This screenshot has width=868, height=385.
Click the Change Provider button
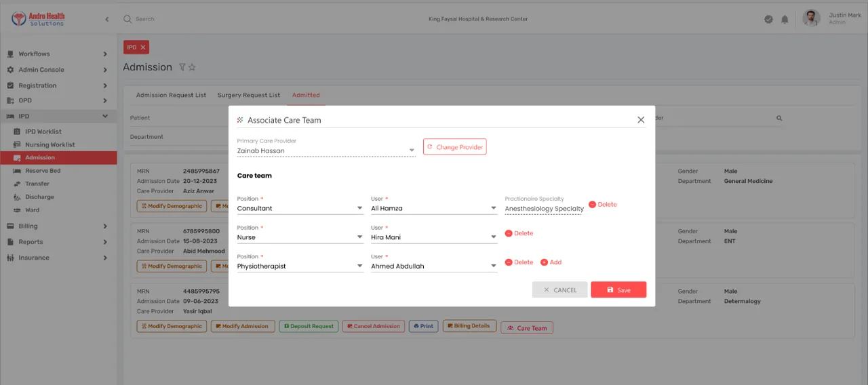[454, 146]
